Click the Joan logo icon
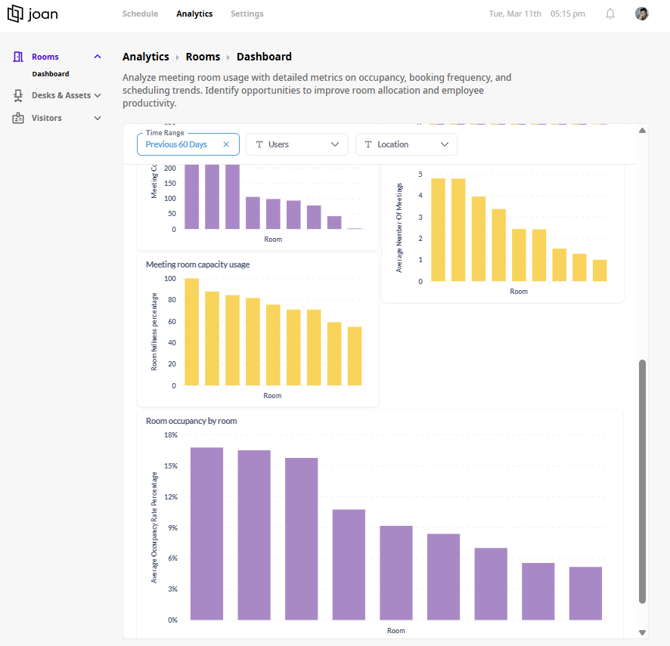 pyautogui.click(x=15, y=13)
